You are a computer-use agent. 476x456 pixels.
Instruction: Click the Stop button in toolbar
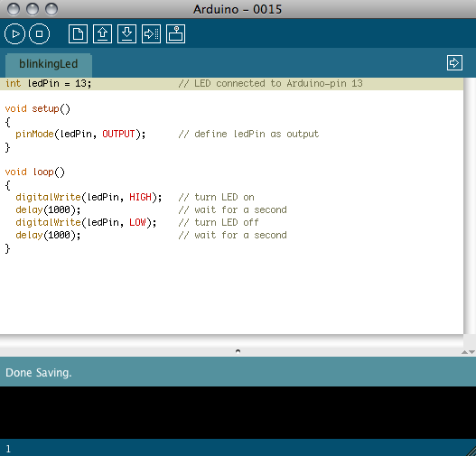pos(39,33)
